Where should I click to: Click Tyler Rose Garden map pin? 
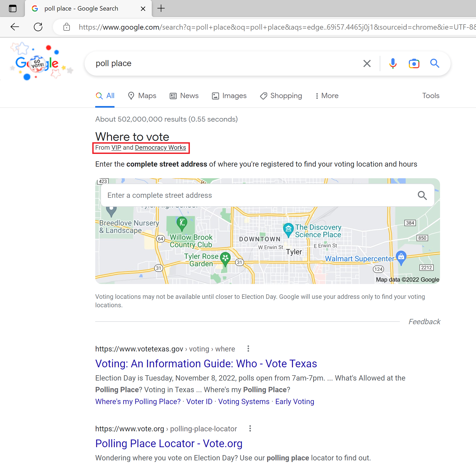click(x=225, y=259)
